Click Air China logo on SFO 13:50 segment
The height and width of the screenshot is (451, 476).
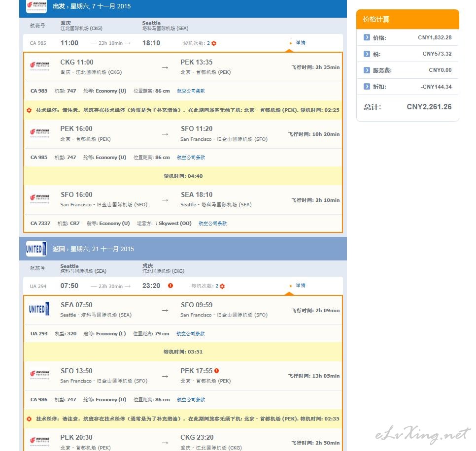click(39, 374)
